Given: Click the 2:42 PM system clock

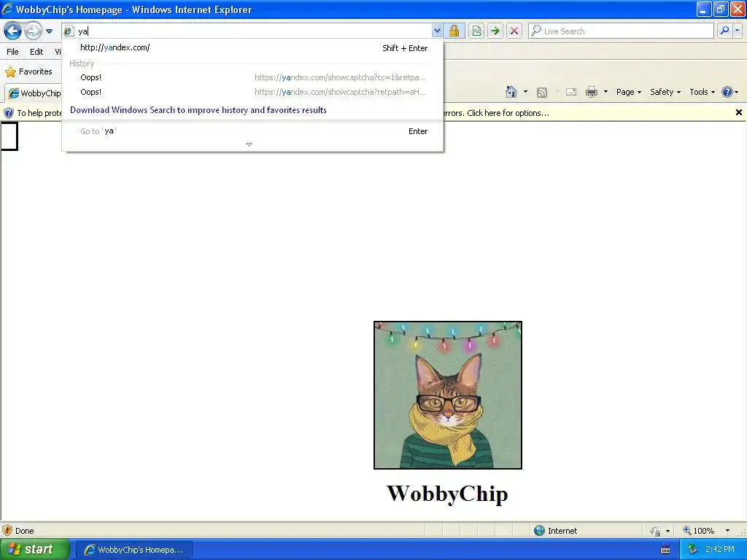Looking at the screenshot, I should coord(720,549).
